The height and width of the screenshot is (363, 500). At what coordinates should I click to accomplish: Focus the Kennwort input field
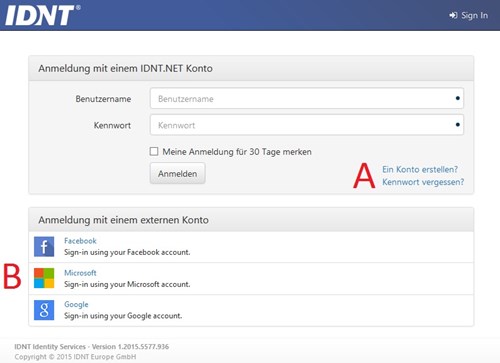click(x=307, y=125)
